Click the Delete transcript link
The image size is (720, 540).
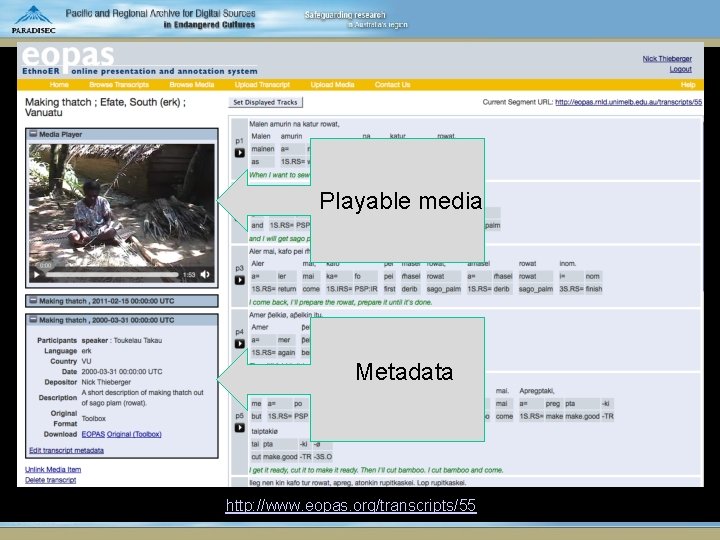click(51, 480)
